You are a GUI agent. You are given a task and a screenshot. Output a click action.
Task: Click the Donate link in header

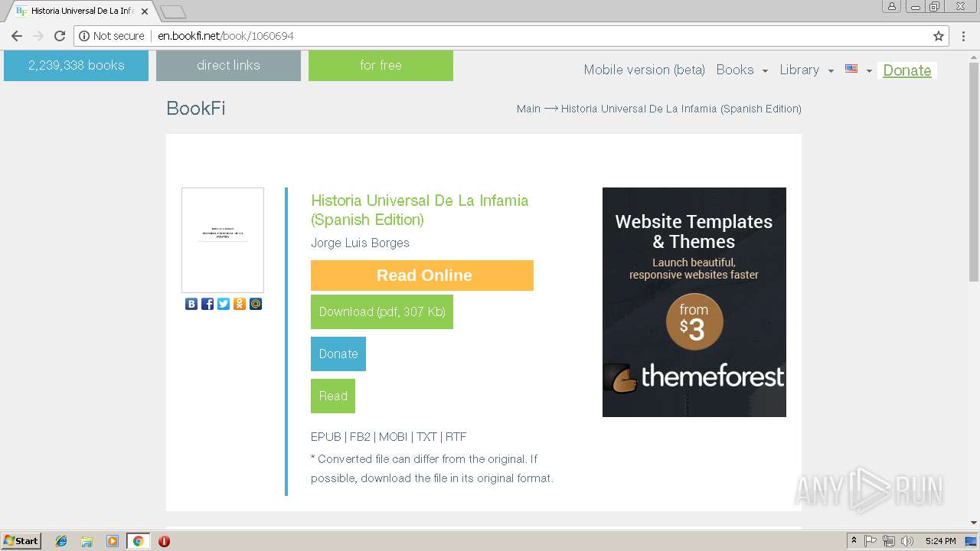tap(906, 70)
